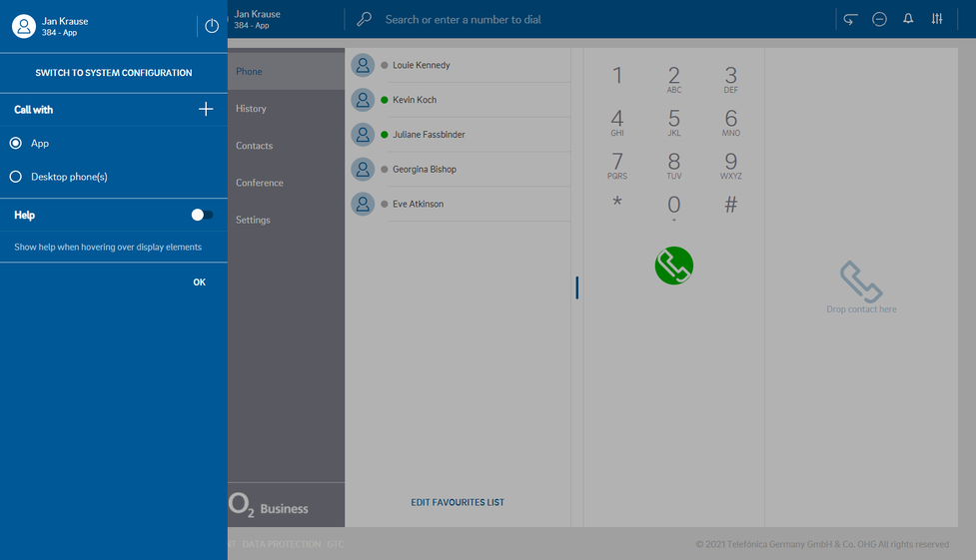
Task: Dial digit 6 MNO on keypad
Action: (x=731, y=122)
